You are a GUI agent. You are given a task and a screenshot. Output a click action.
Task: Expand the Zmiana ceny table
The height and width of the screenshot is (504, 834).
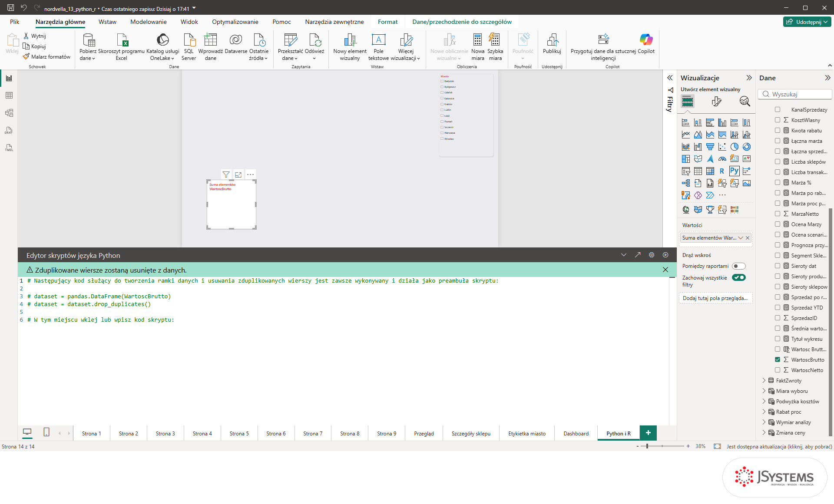764,432
